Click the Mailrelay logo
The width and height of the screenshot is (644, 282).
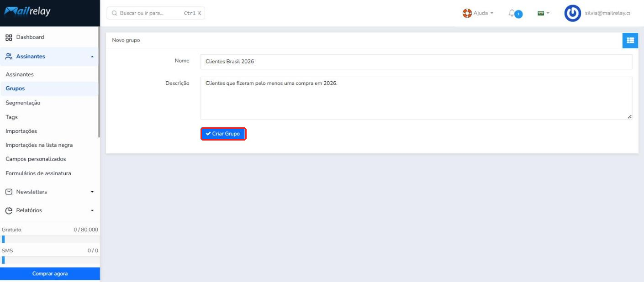pyautogui.click(x=27, y=12)
